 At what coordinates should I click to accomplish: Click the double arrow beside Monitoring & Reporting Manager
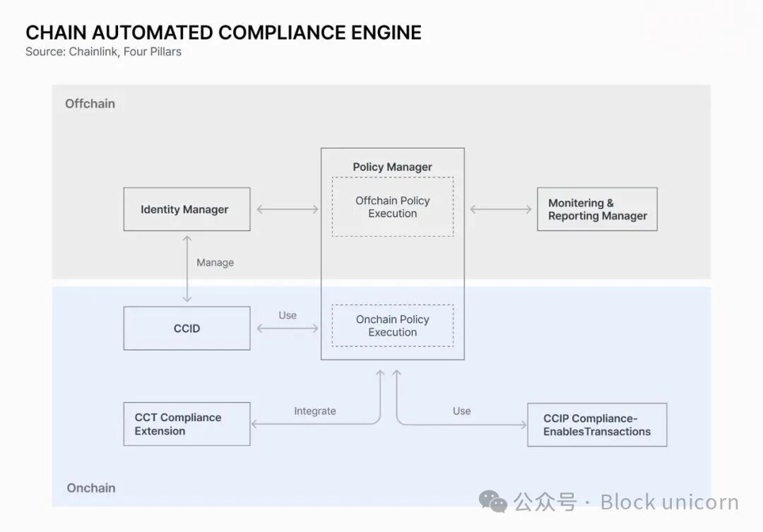(x=501, y=209)
